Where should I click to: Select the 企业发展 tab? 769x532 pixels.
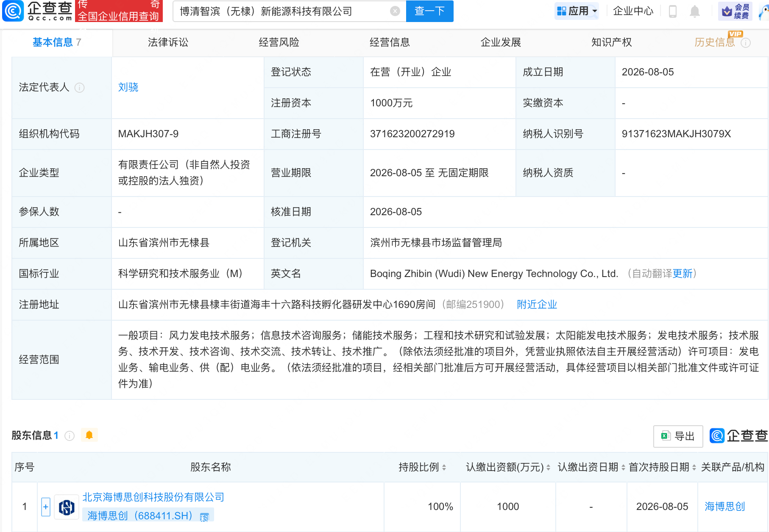pyautogui.click(x=501, y=42)
